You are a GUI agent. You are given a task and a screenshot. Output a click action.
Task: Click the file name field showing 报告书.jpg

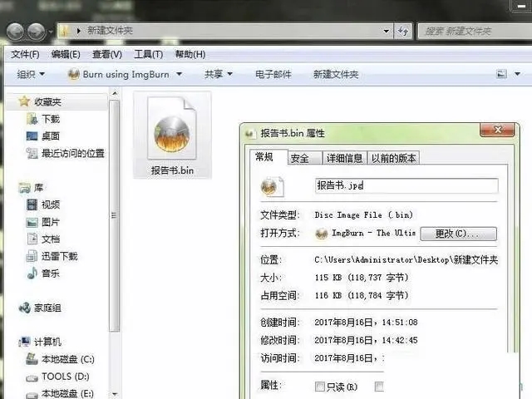pyautogui.click(x=406, y=186)
